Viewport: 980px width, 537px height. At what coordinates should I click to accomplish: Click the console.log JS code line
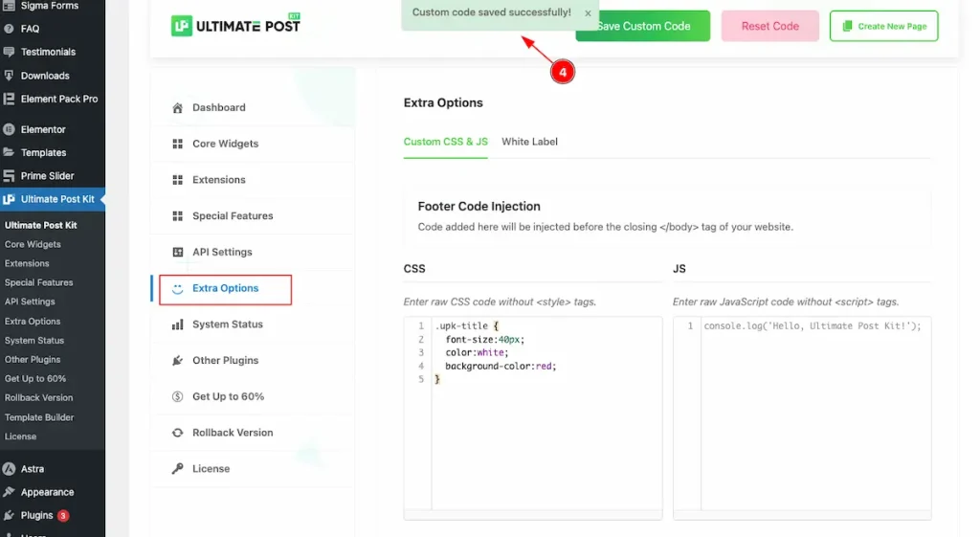(812, 325)
